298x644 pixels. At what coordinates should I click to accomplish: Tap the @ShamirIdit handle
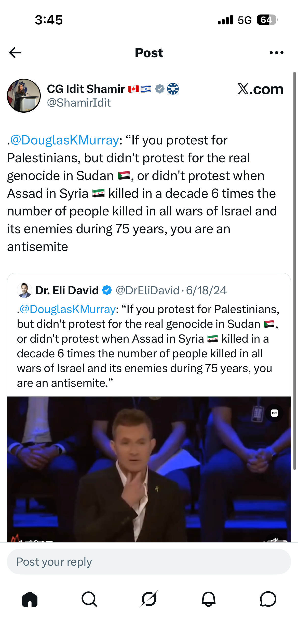point(79,103)
